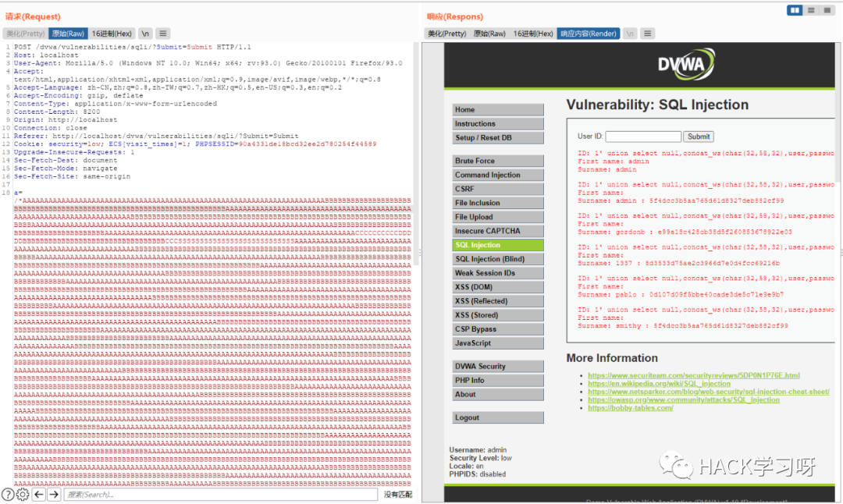843x504 pixels.
Task: Toggle \n newline display in Response panel
Action: coord(630,34)
